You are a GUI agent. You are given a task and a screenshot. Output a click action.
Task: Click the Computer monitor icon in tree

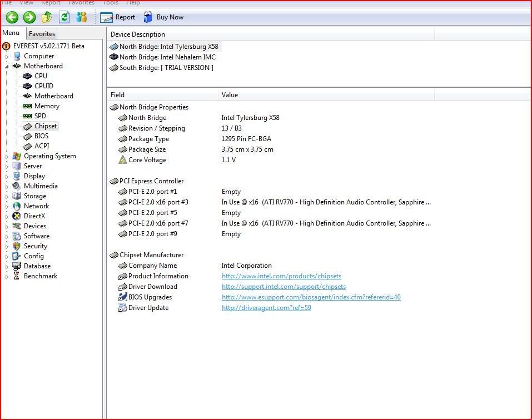tap(17, 56)
